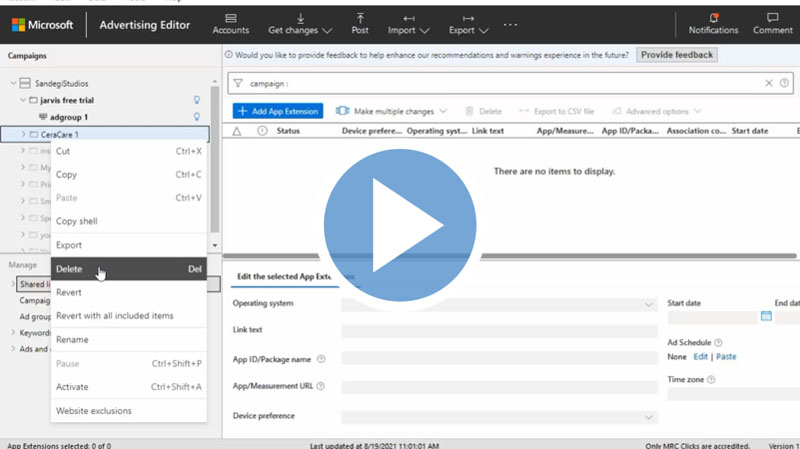
Task: Click the Link text input field
Action: pyautogui.click(x=499, y=331)
